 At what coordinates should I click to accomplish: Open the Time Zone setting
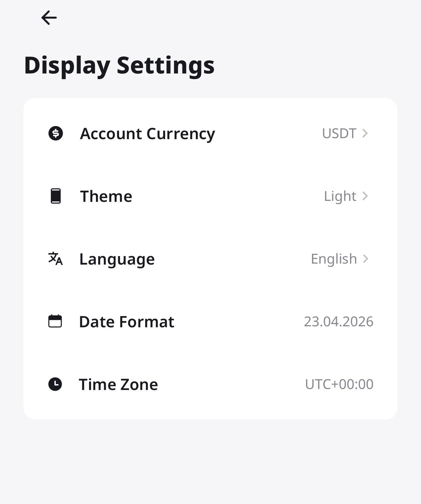(x=118, y=384)
